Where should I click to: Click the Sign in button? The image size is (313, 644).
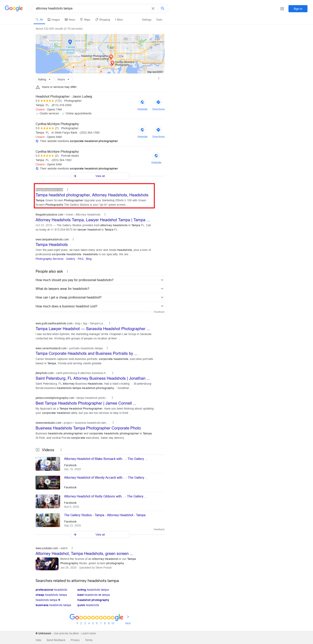pyautogui.click(x=298, y=9)
